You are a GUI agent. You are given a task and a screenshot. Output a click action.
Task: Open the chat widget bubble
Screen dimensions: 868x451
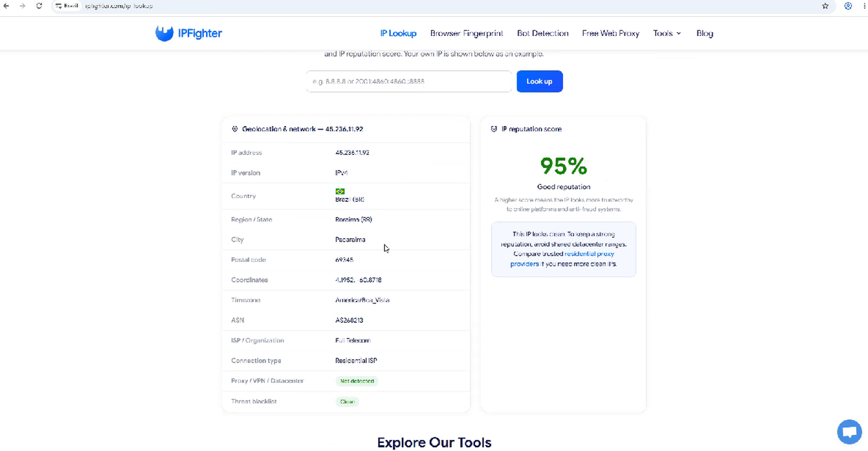pyautogui.click(x=849, y=432)
